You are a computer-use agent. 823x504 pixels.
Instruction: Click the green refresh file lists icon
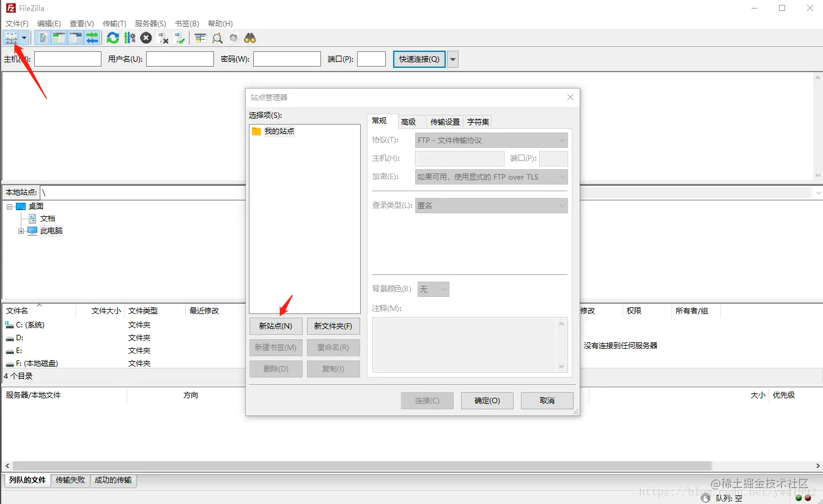[113, 38]
